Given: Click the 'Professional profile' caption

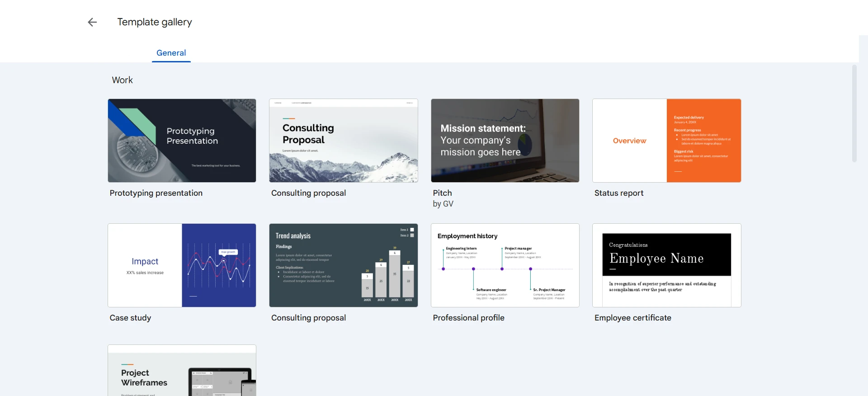Looking at the screenshot, I should point(468,318).
